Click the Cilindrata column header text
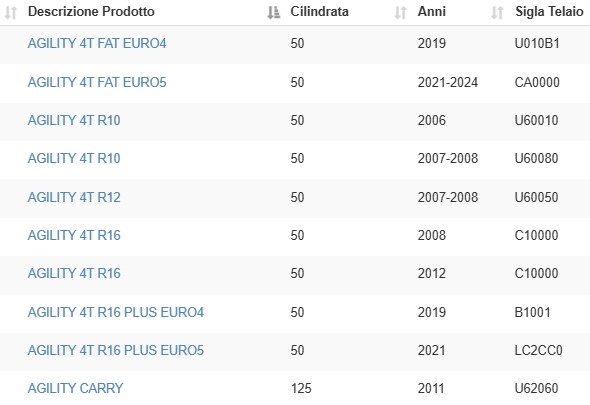This screenshot has height=405, width=590. [x=319, y=12]
